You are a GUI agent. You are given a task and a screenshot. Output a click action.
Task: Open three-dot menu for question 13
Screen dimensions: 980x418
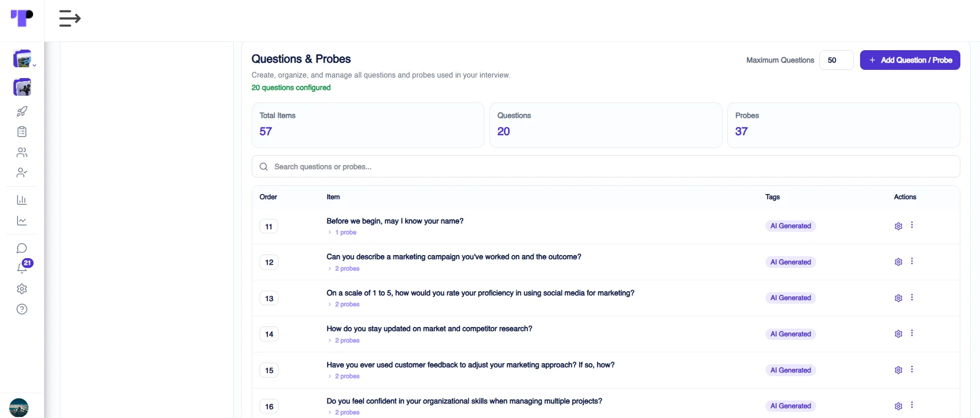tap(912, 297)
